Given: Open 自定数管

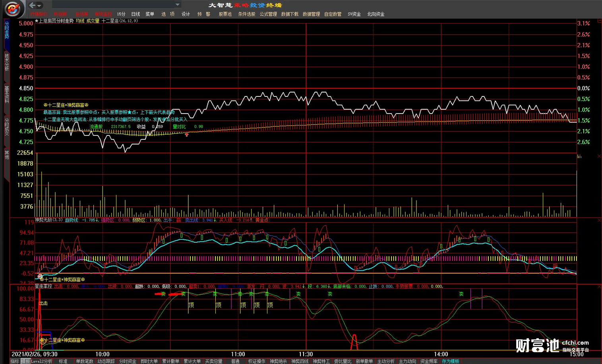Looking at the screenshot, I should click(x=333, y=14).
